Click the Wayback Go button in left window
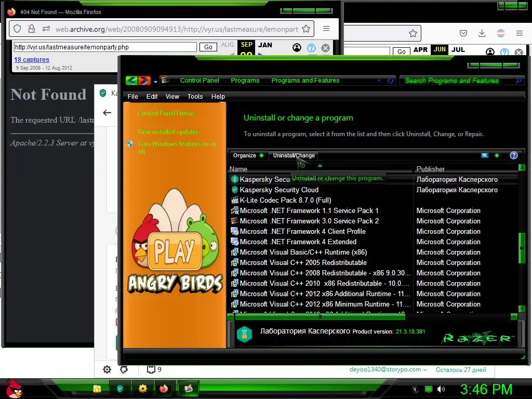This screenshot has width=532, height=399. click(x=208, y=47)
